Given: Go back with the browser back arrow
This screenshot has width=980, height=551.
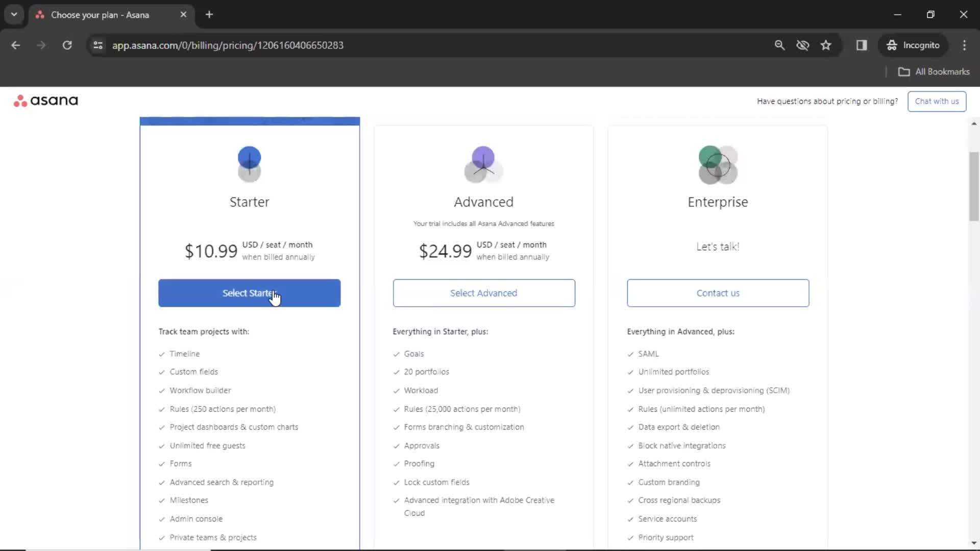Looking at the screenshot, I should tap(16, 45).
